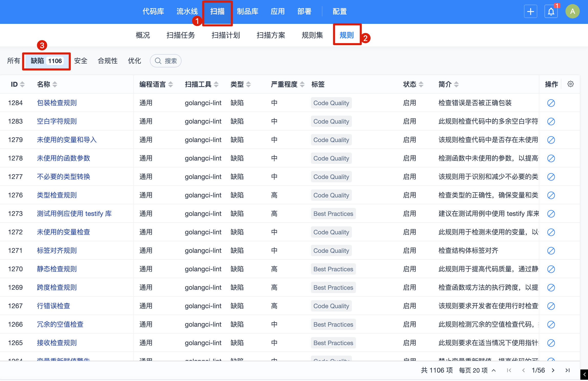Open rule link 未使用的函数参数

coord(64,158)
